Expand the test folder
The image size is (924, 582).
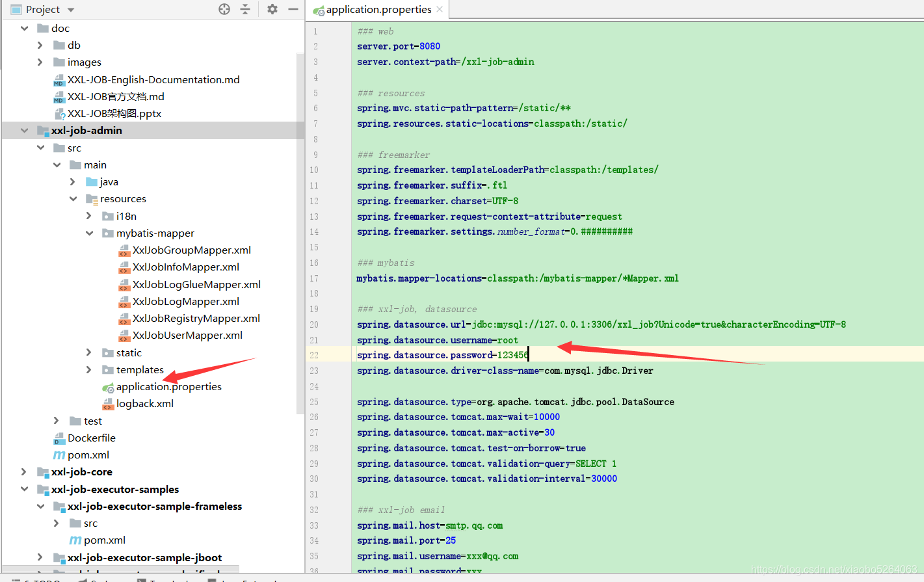[57, 421]
